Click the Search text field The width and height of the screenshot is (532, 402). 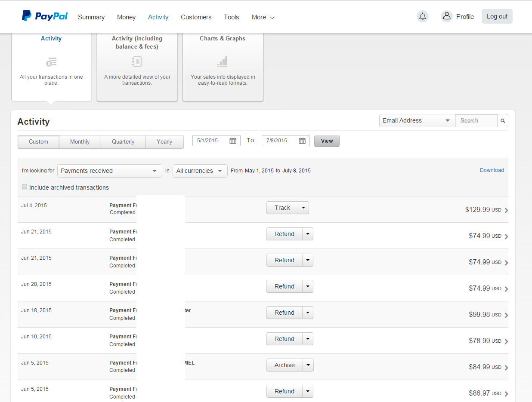point(476,121)
